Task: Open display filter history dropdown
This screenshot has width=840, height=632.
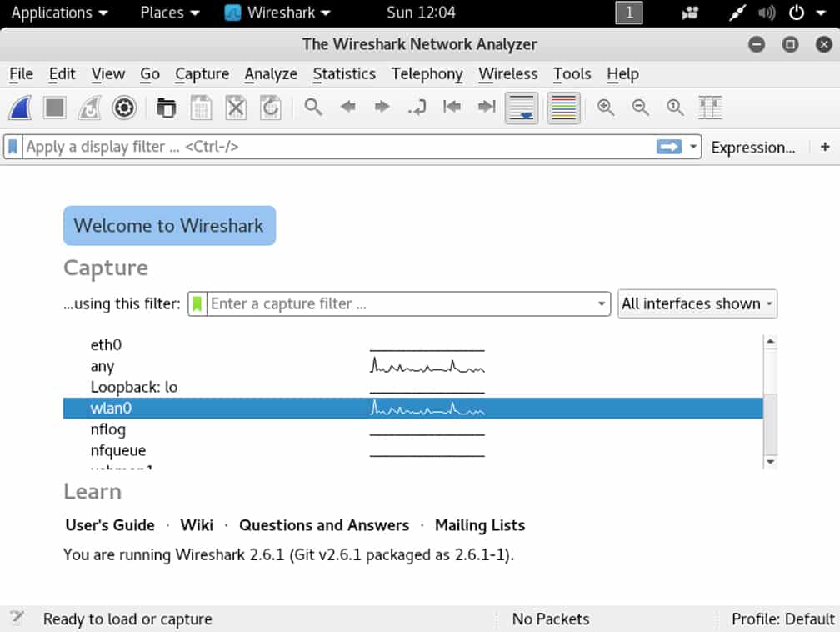Action: [x=693, y=147]
